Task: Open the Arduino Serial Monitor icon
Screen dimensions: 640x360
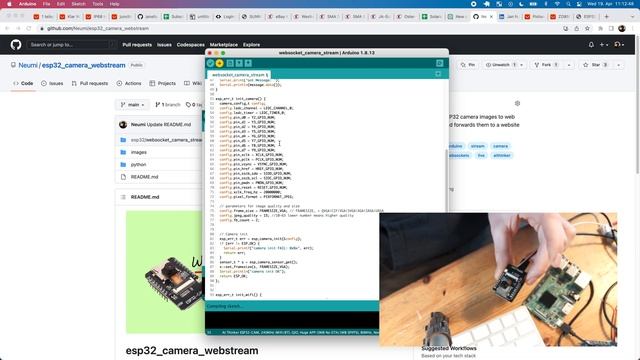Action: pos(440,63)
